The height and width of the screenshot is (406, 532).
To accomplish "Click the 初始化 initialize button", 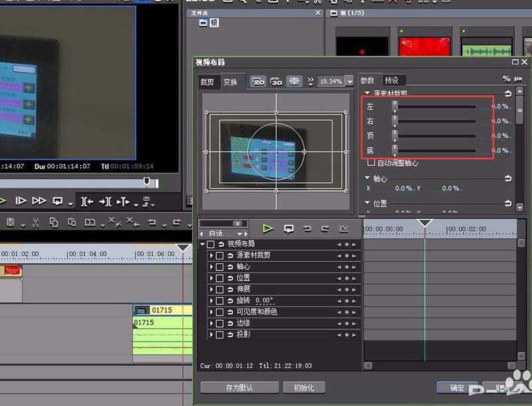I will [304, 387].
